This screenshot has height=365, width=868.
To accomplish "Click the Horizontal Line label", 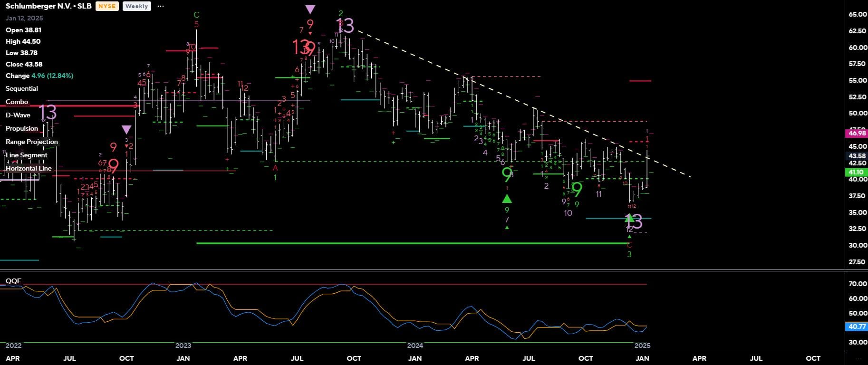I will [x=29, y=168].
